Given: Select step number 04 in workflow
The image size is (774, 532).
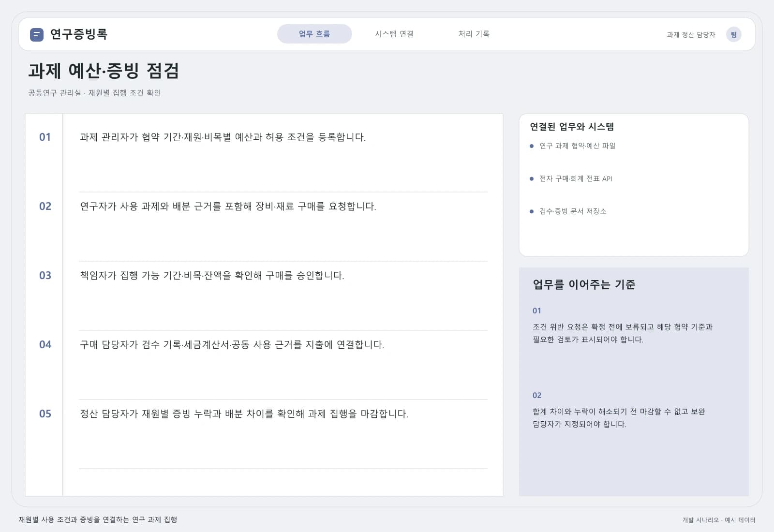Looking at the screenshot, I should (x=45, y=345).
